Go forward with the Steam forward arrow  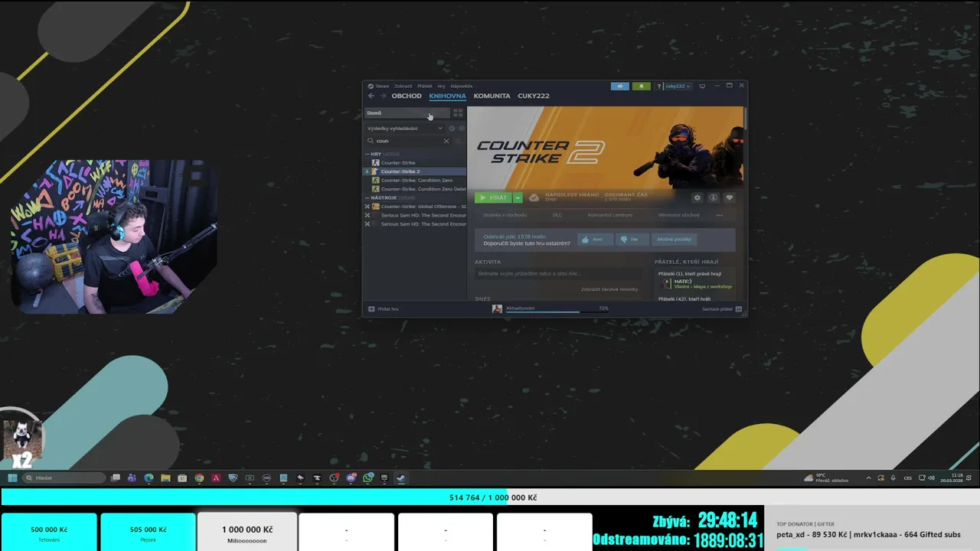(x=383, y=96)
